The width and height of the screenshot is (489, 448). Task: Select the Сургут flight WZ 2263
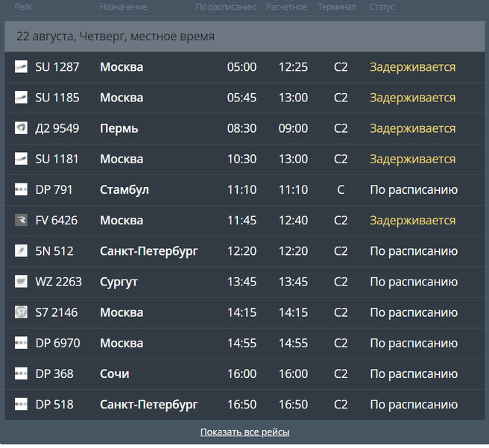pos(59,282)
